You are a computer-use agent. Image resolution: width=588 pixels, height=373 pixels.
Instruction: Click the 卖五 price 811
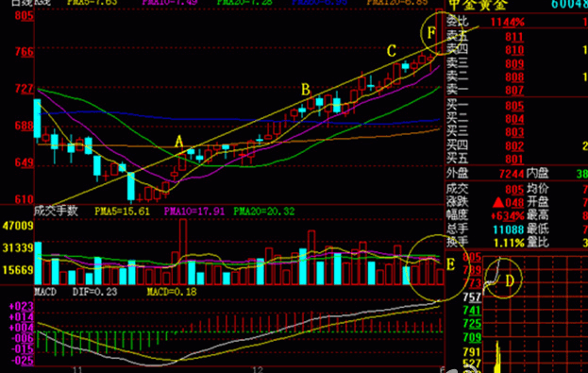[514, 37]
